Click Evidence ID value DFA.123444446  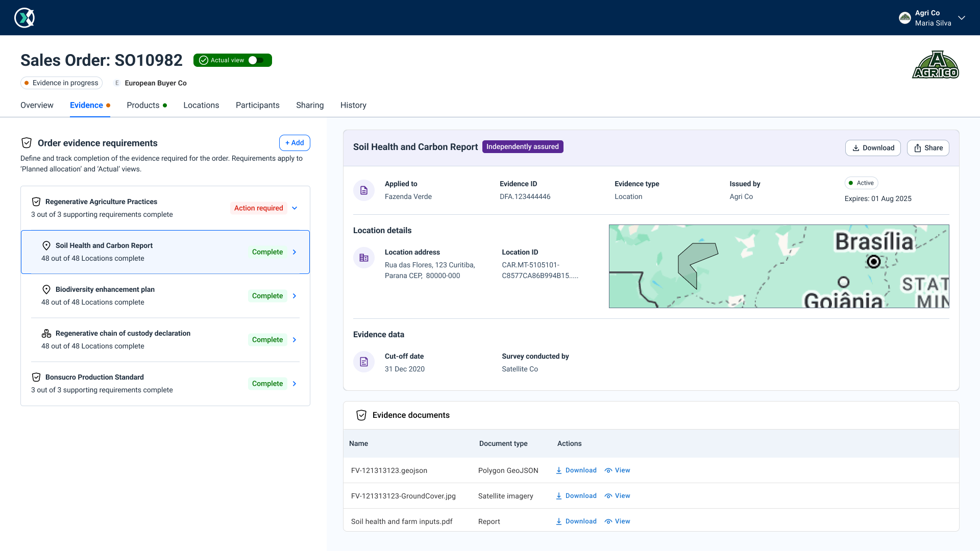[525, 196]
